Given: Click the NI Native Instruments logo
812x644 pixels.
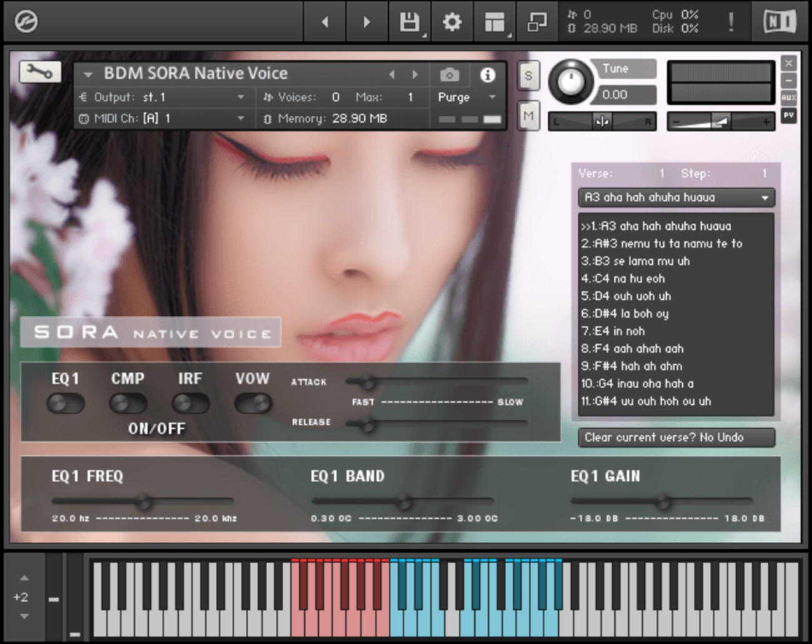Looking at the screenshot, I should [x=780, y=22].
